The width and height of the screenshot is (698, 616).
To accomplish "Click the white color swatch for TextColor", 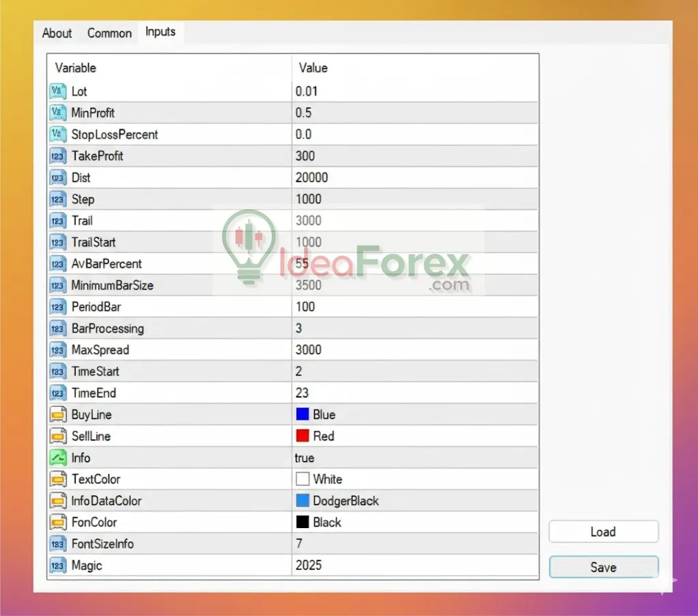I will click(302, 479).
